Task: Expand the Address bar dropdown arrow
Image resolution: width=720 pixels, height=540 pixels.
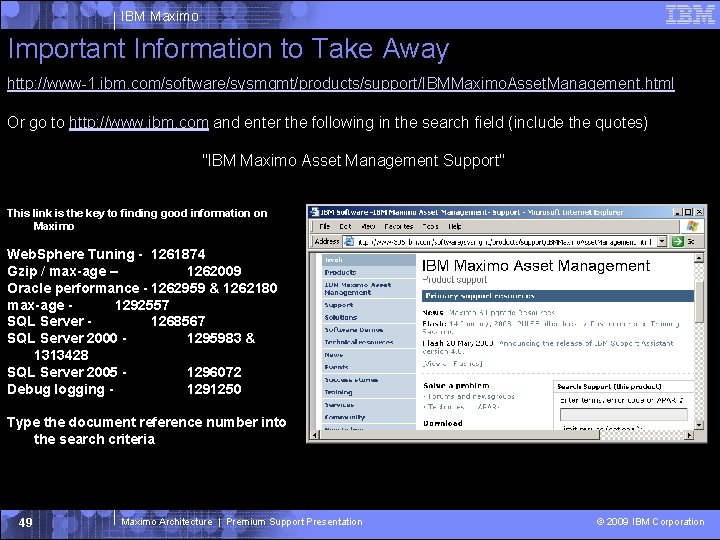Action: [662, 241]
